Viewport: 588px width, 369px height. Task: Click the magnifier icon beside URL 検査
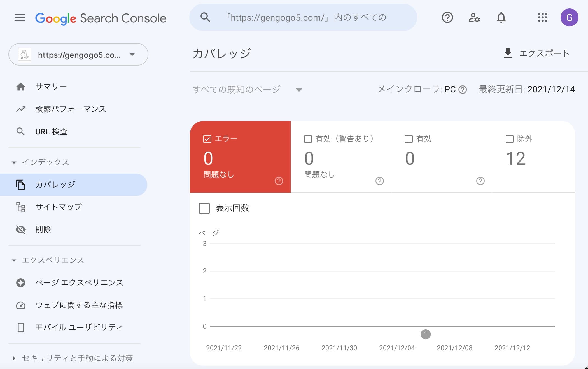pyautogui.click(x=20, y=132)
